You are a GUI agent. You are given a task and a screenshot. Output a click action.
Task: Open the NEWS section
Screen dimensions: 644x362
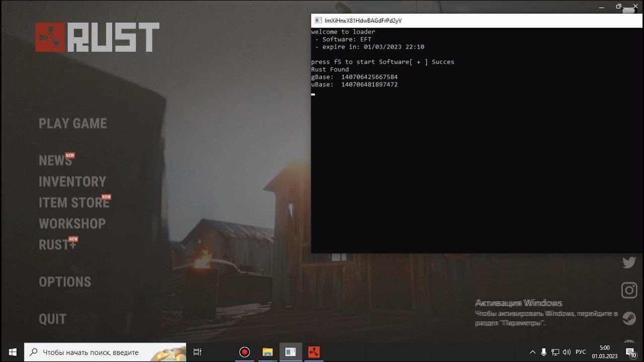[55, 160]
